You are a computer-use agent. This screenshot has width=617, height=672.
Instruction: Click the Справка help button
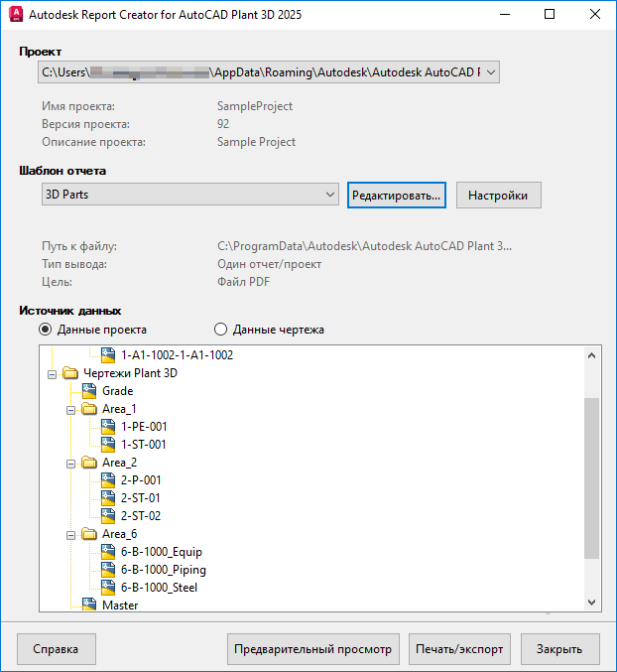pos(57,649)
